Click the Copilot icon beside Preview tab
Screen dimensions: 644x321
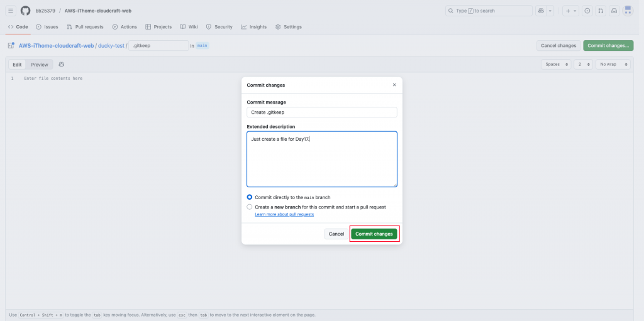click(62, 65)
